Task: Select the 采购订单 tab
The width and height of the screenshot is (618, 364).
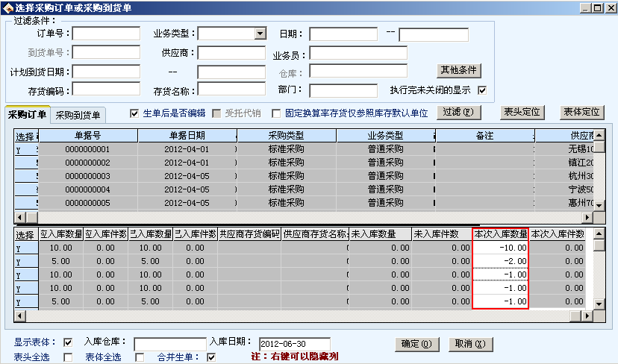Action: pos(28,114)
